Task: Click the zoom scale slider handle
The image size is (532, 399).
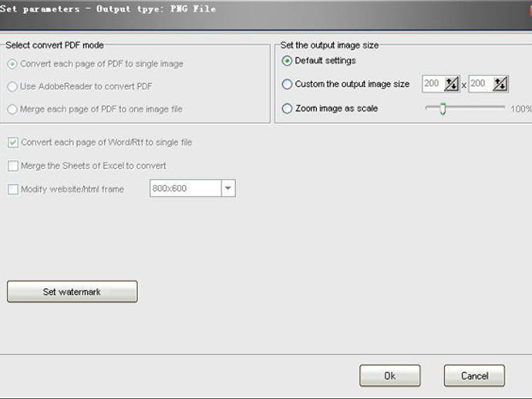Action: (x=443, y=109)
